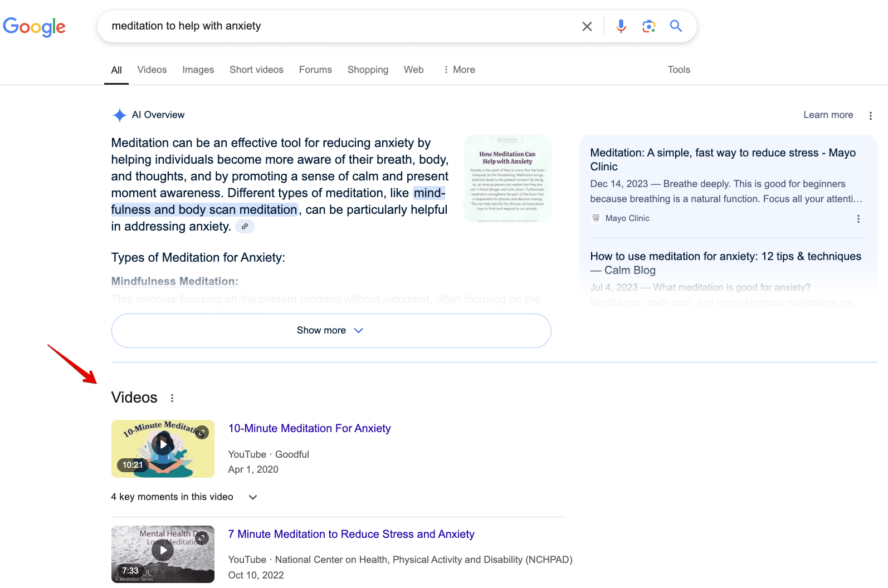Image resolution: width=888 pixels, height=588 pixels.
Task: Click the Mayo Clinic source favicon
Action: point(596,218)
